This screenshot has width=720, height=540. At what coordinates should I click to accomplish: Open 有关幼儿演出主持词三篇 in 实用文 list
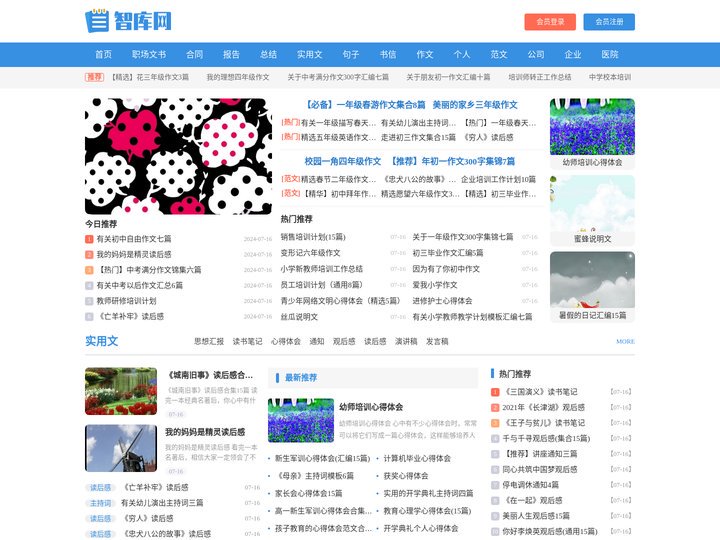pos(162,503)
